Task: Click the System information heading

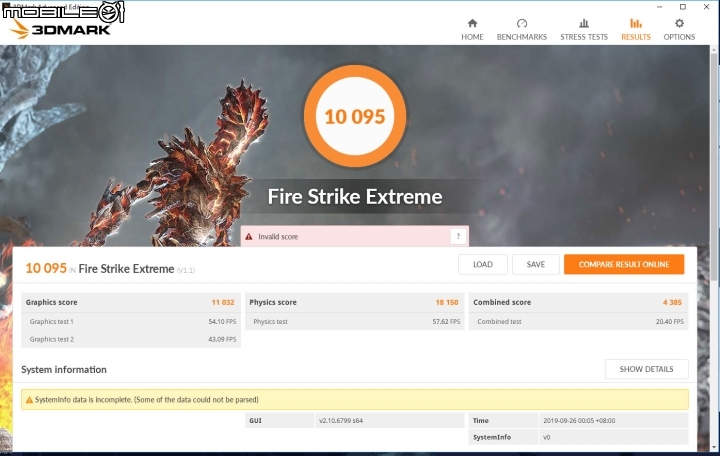Action: pos(64,370)
